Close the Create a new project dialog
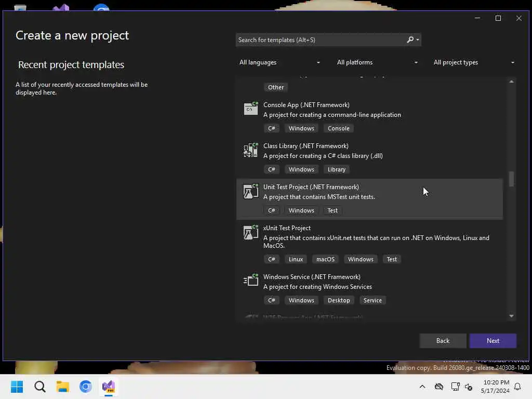 519,18
